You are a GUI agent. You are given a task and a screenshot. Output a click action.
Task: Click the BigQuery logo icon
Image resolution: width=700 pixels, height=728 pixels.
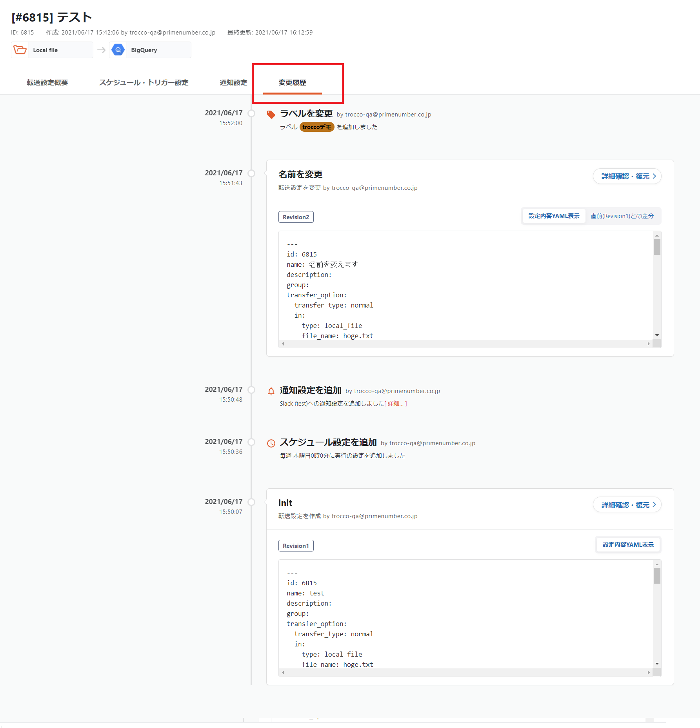pos(118,50)
